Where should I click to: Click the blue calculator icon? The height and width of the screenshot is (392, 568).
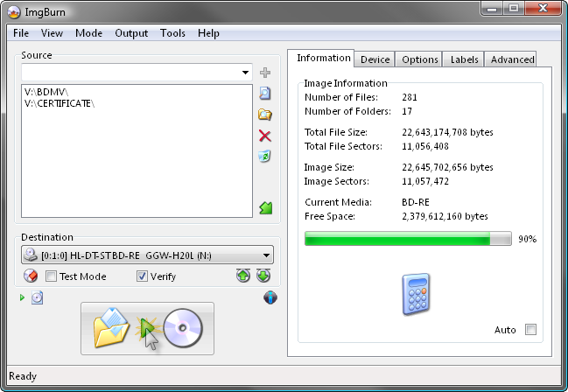tap(416, 294)
